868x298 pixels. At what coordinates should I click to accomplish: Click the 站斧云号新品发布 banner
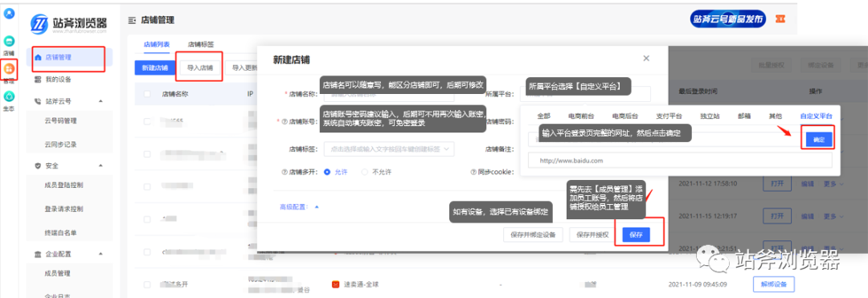point(728,18)
